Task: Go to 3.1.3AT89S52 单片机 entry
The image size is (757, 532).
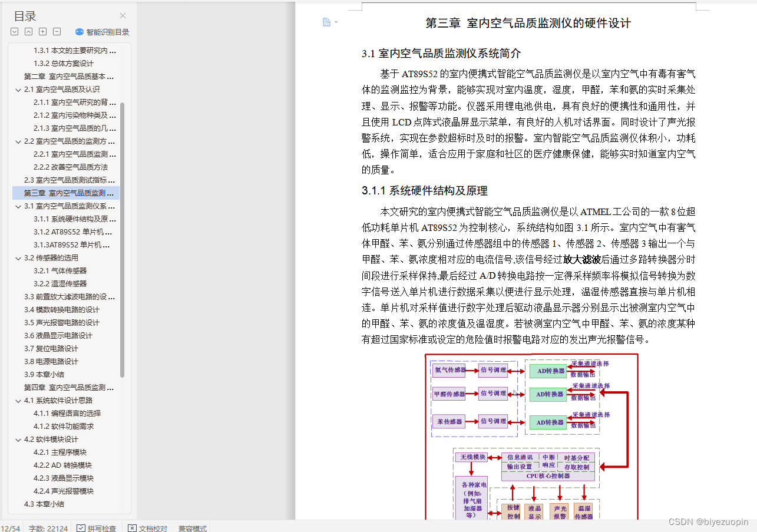Action: point(72,245)
